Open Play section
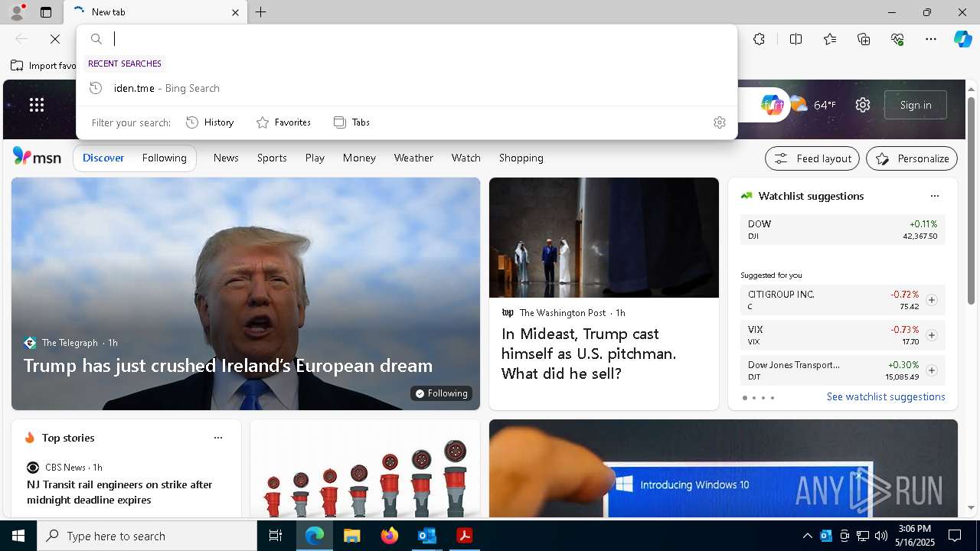 point(315,158)
